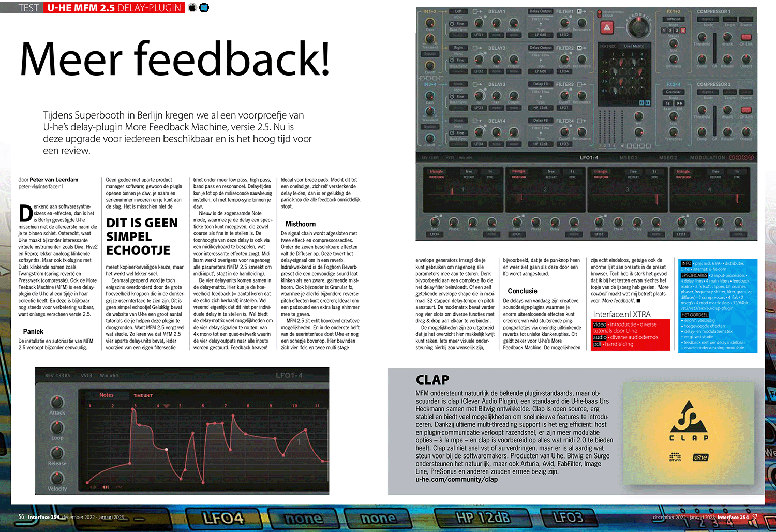Screen dimensions: 776x532
Task: Adjust Compressor 2 Output knob
Action: coord(746,131)
